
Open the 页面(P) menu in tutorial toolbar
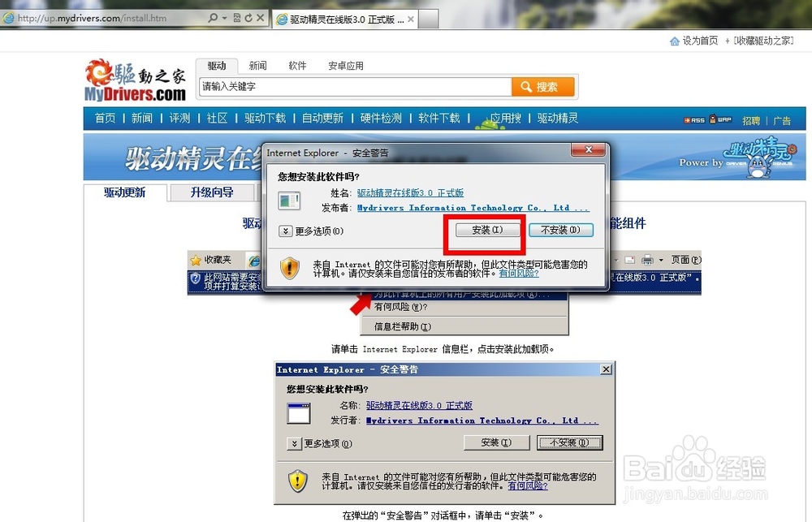[x=685, y=260]
